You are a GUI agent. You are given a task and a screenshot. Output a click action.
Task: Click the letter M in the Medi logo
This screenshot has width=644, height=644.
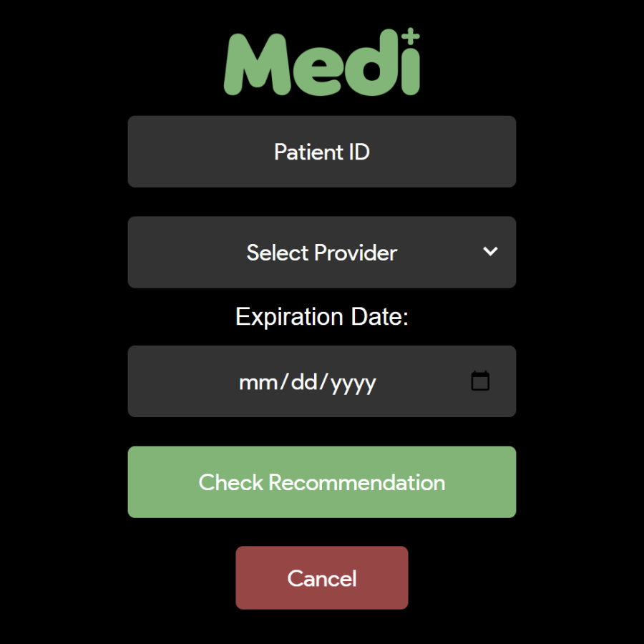(253, 66)
